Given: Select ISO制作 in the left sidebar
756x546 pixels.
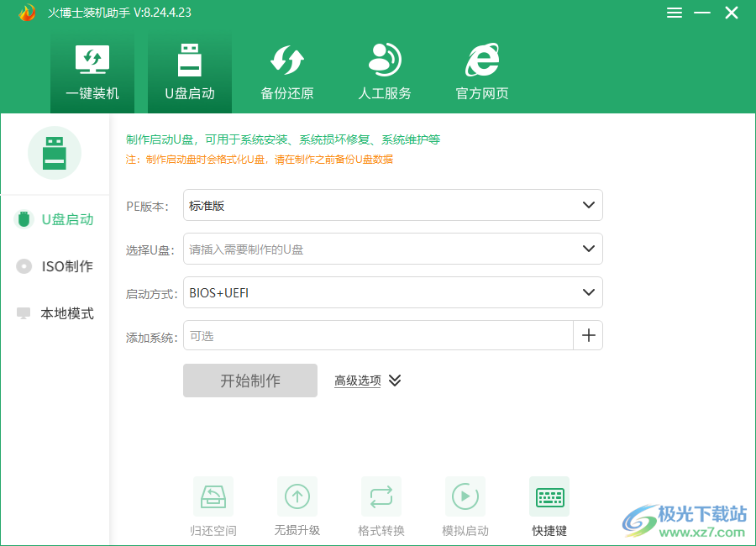Looking at the screenshot, I should point(55,266).
